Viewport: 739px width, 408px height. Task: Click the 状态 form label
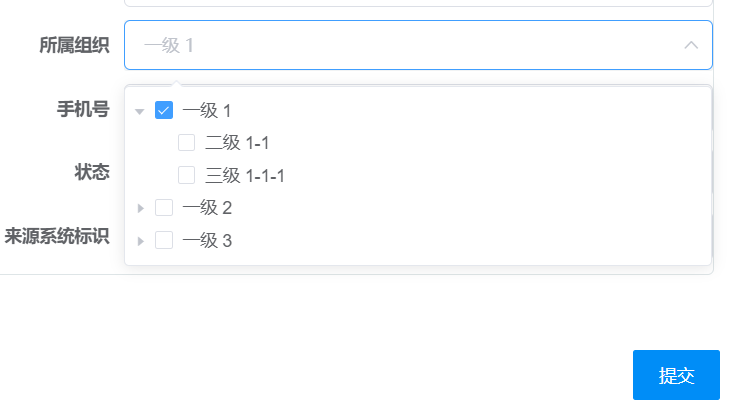(92, 172)
